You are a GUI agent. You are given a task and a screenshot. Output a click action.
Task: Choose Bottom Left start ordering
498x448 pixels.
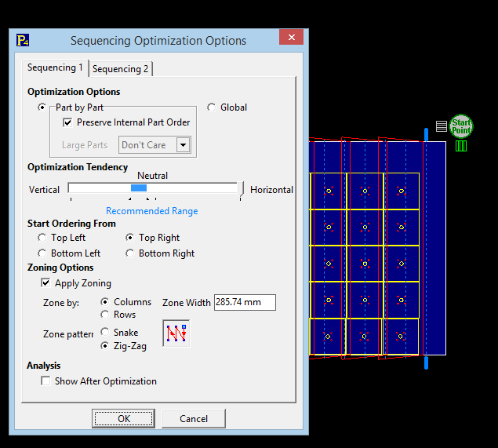pyautogui.click(x=42, y=253)
